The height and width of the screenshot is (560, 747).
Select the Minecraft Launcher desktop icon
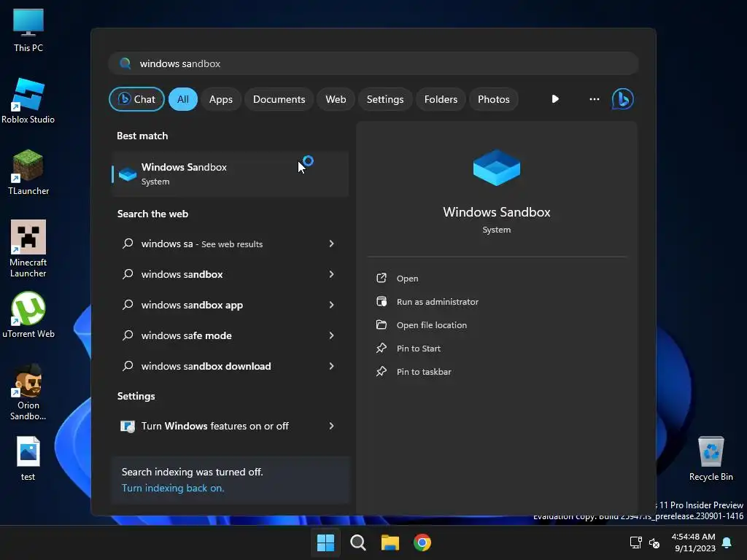(28, 249)
